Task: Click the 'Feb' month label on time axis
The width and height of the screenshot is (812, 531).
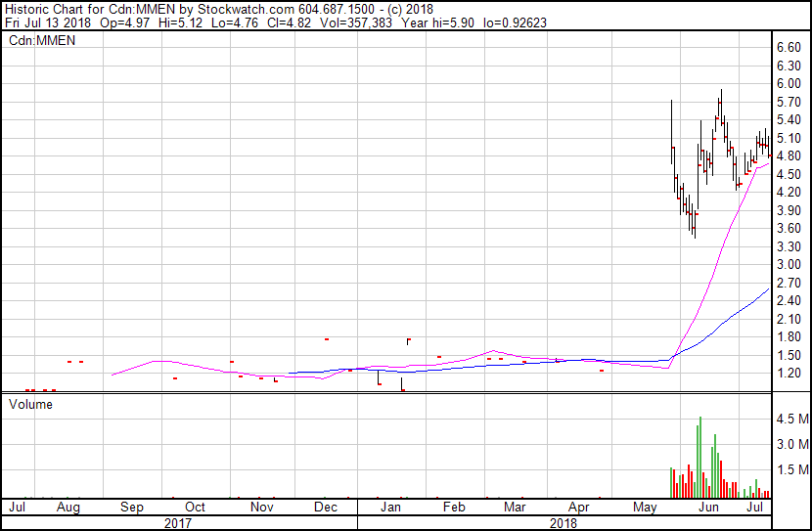Action: pos(454,508)
